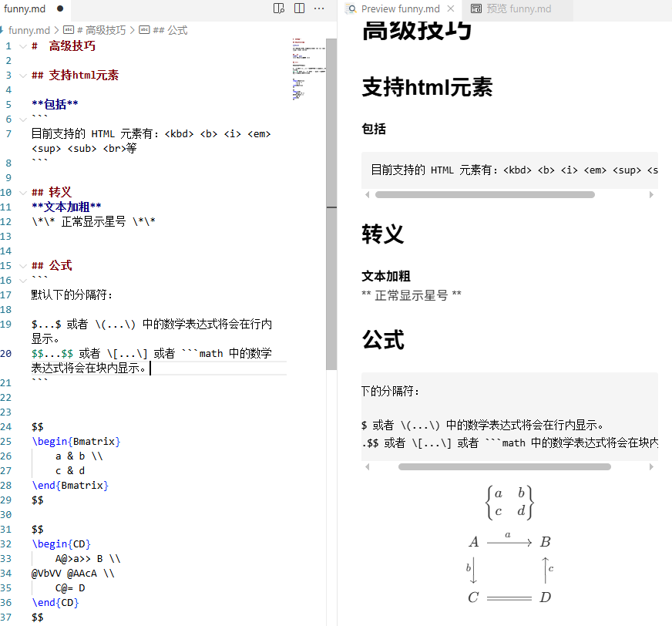
Task: Click the \end{Bmatrix} line in editor
Action: 70,486
